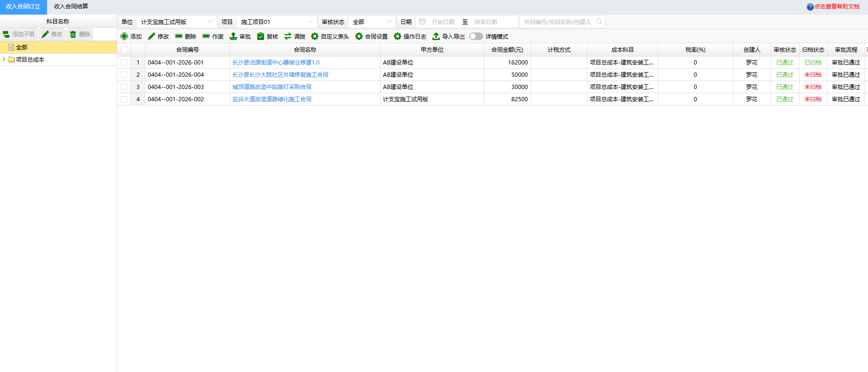Click the 审批 stamp icon
Screen dimensions: 868x372
[x=233, y=36]
